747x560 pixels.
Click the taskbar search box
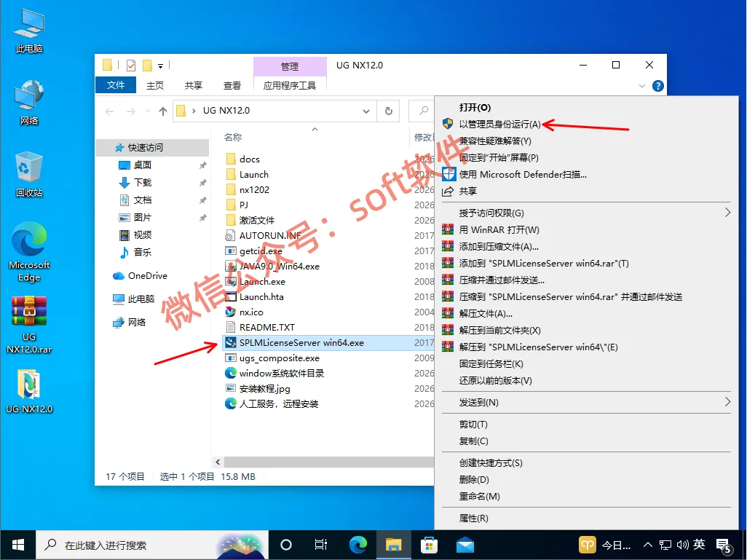[x=152, y=545]
